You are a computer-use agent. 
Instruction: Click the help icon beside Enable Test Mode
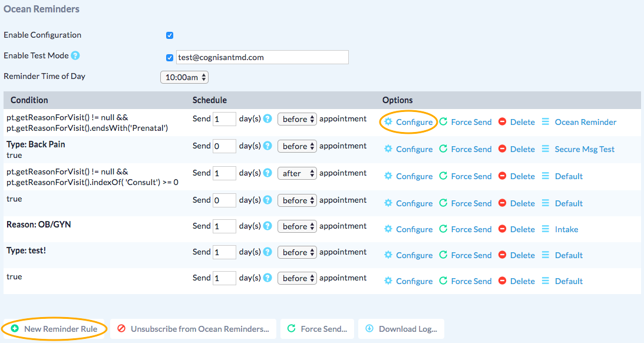pyautogui.click(x=75, y=55)
